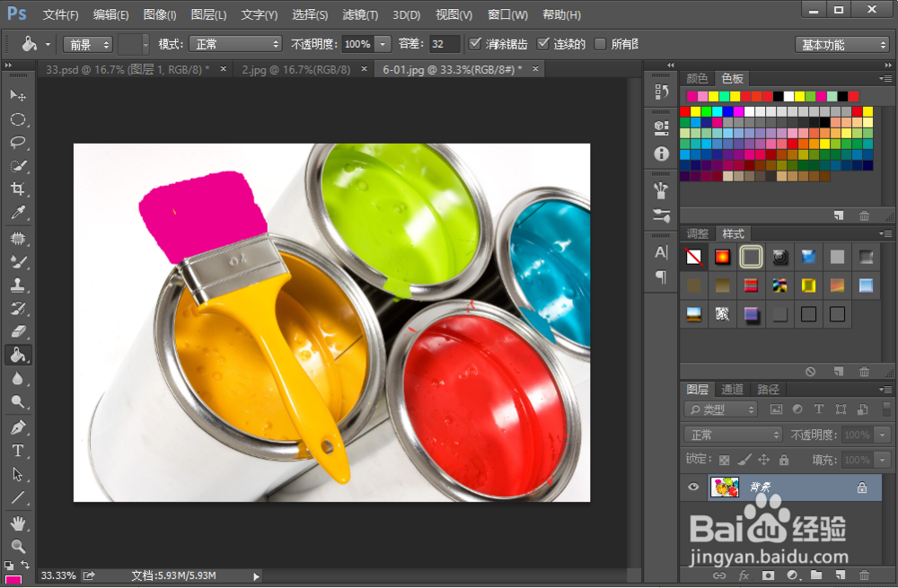Screen dimensions: 898x588
Task: Select the Pen tool
Action: [18, 427]
